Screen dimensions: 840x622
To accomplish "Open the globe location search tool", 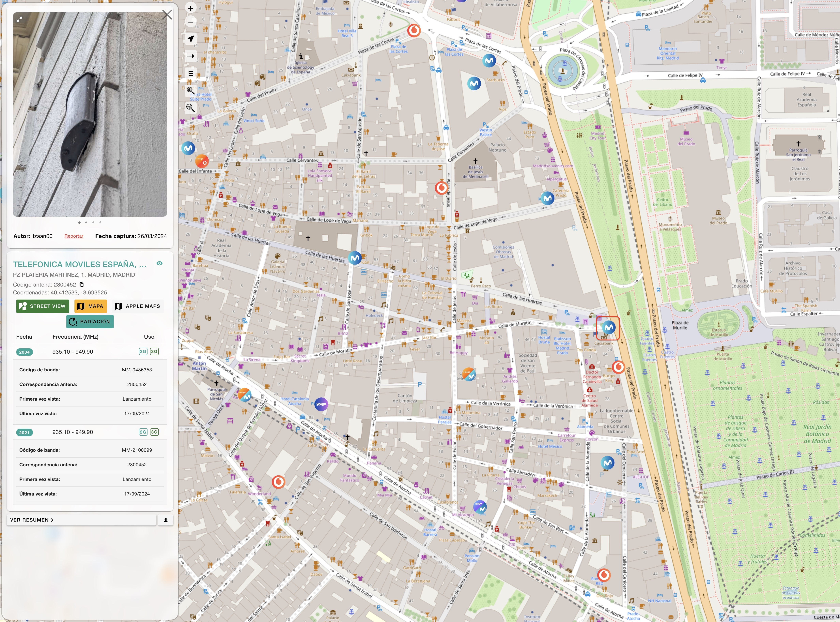I will pyautogui.click(x=191, y=91).
